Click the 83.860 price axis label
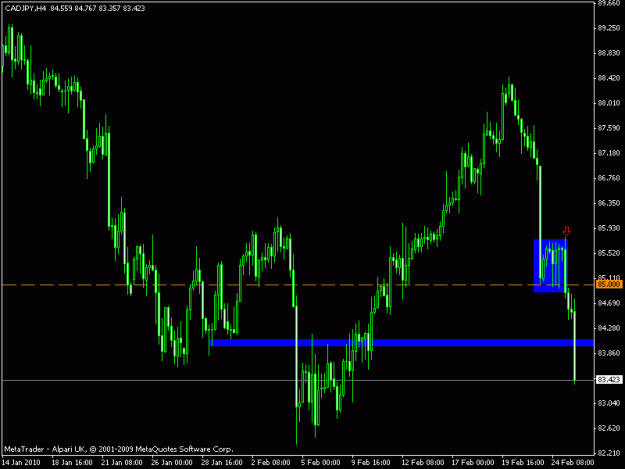This screenshot has width=625, height=469. coord(609,353)
